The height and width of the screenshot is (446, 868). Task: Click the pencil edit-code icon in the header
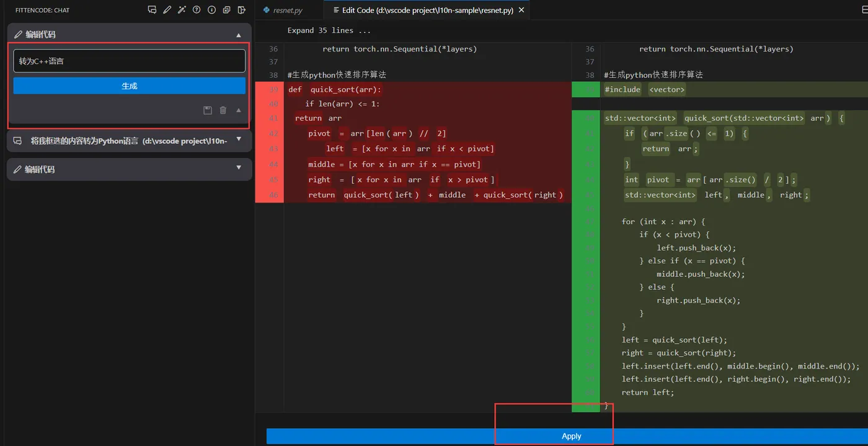[x=167, y=10]
